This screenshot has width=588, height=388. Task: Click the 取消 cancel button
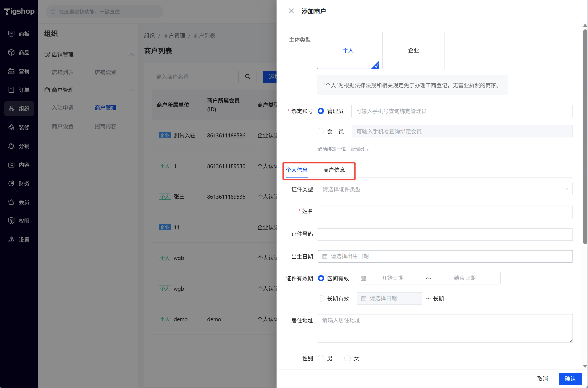(x=542, y=379)
